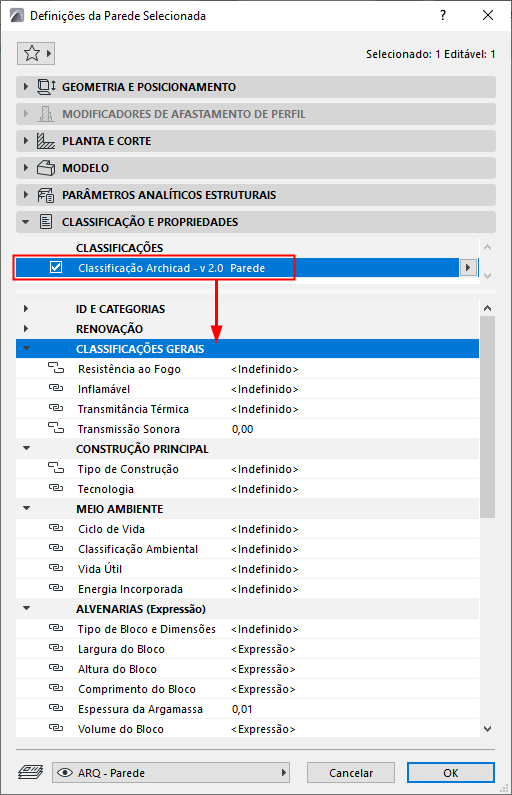Click the Geometria e Posicionamento panel icon
This screenshot has width=512, height=795.
(x=46, y=87)
